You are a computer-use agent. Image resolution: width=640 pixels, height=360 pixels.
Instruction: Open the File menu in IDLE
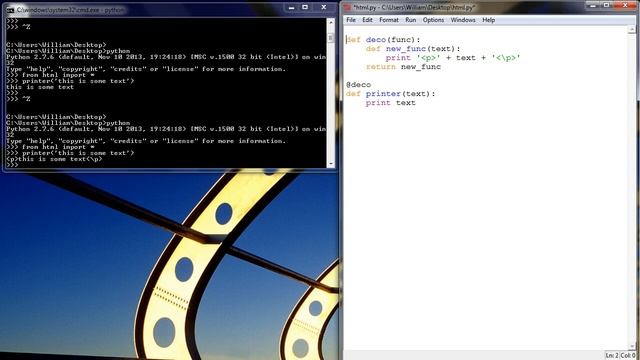[351, 20]
